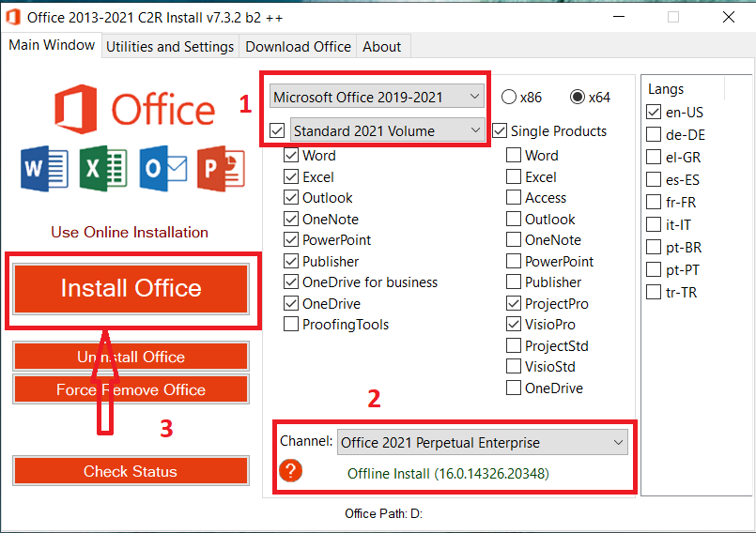This screenshot has height=533, width=756.
Task: Open the About tab
Action: (382, 47)
